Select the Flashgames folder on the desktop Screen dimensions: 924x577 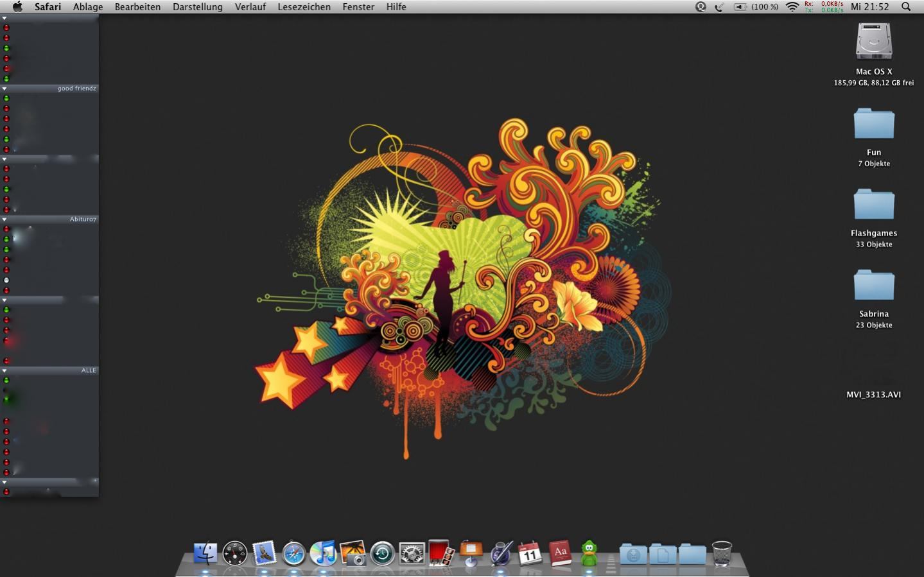coord(874,204)
